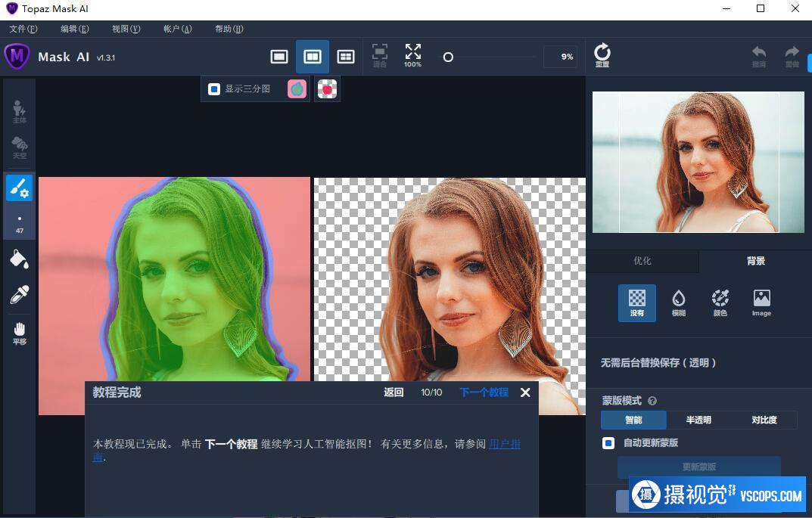812x518 pixels.
Task: Select the 主体 auto-detect subject tool
Action: [19, 111]
